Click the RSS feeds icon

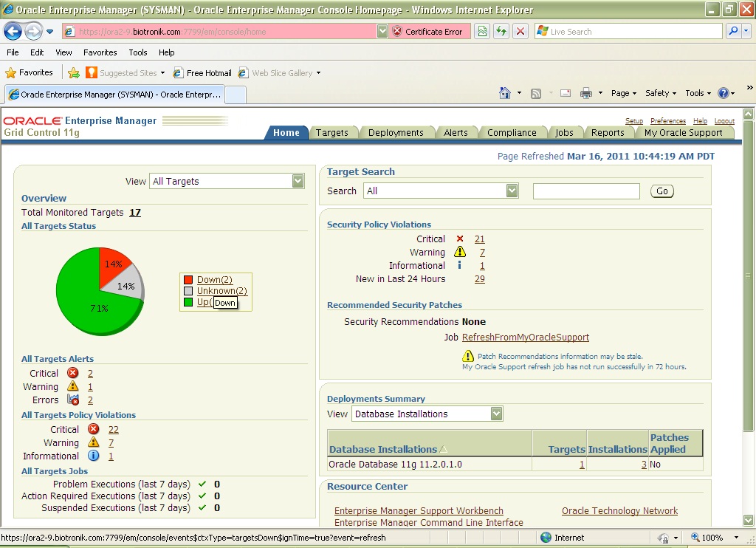[536, 94]
